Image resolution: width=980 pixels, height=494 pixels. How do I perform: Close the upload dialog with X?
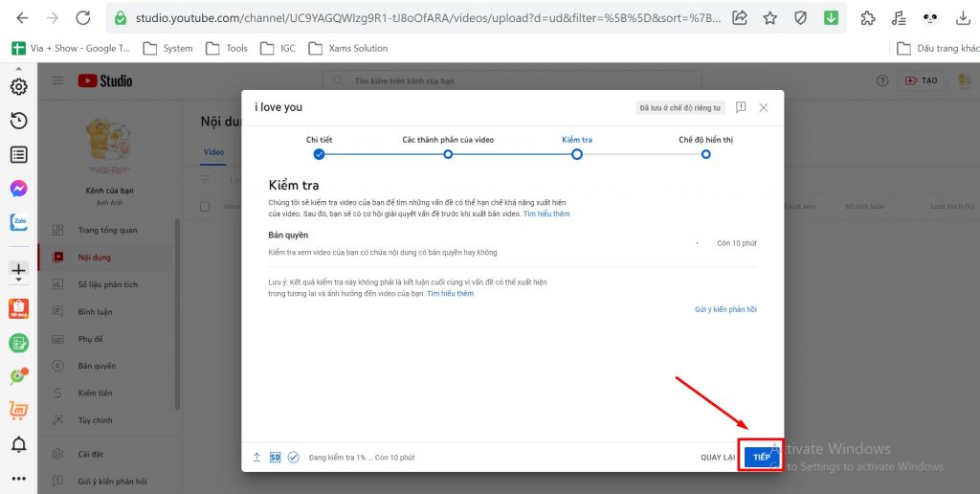tap(763, 107)
